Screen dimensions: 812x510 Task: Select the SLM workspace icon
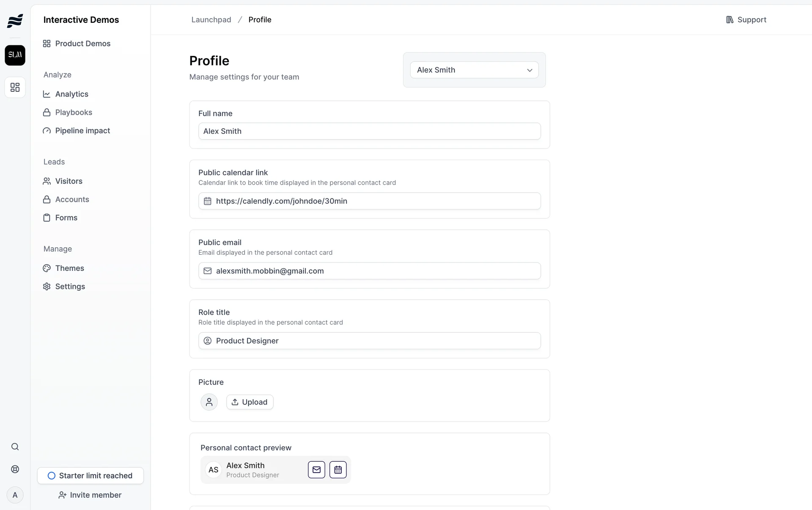click(15, 55)
